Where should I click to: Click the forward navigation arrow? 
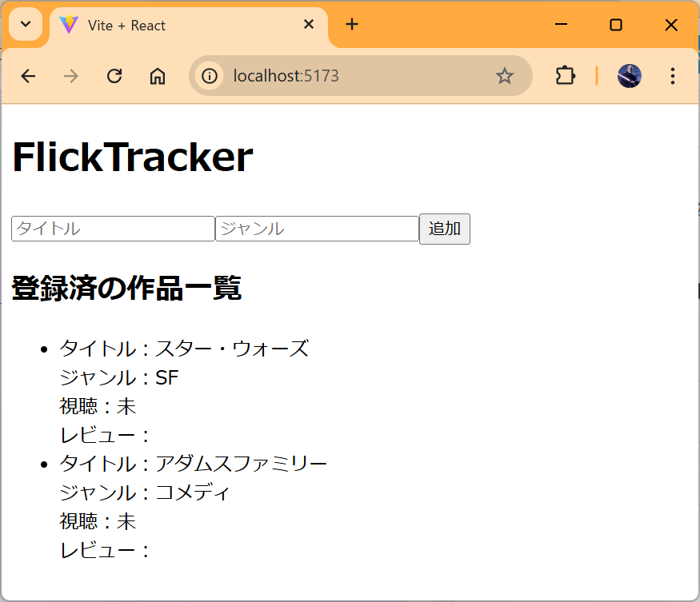71,76
